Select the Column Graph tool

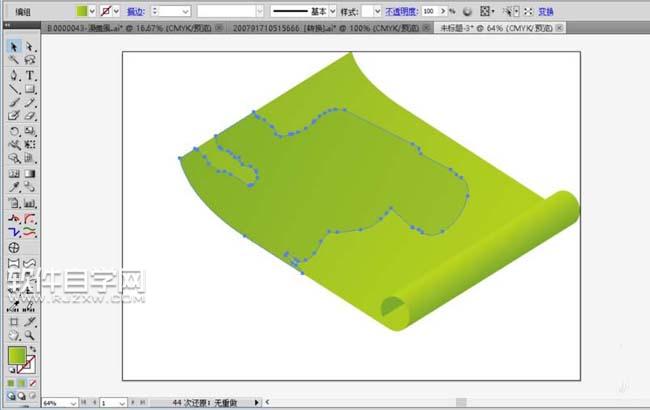(29, 203)
